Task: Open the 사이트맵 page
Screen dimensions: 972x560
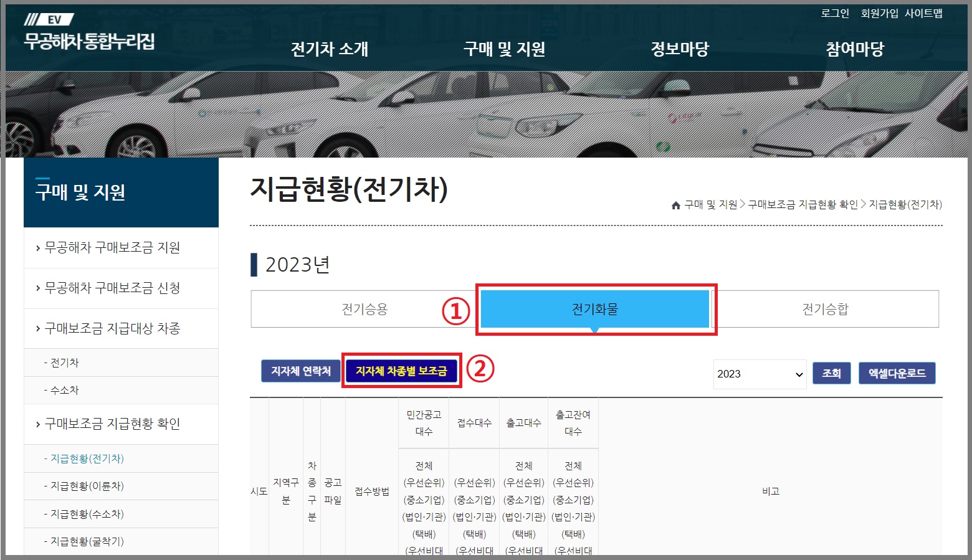Action: [924, 13]
